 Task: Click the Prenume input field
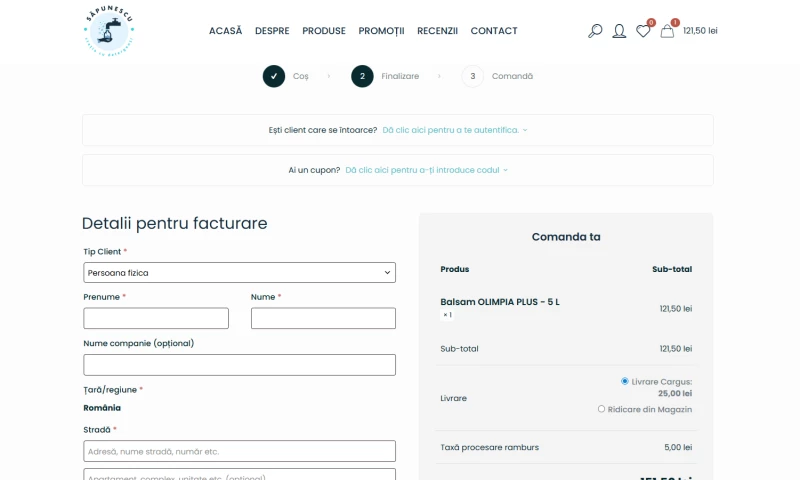[156, 318]
